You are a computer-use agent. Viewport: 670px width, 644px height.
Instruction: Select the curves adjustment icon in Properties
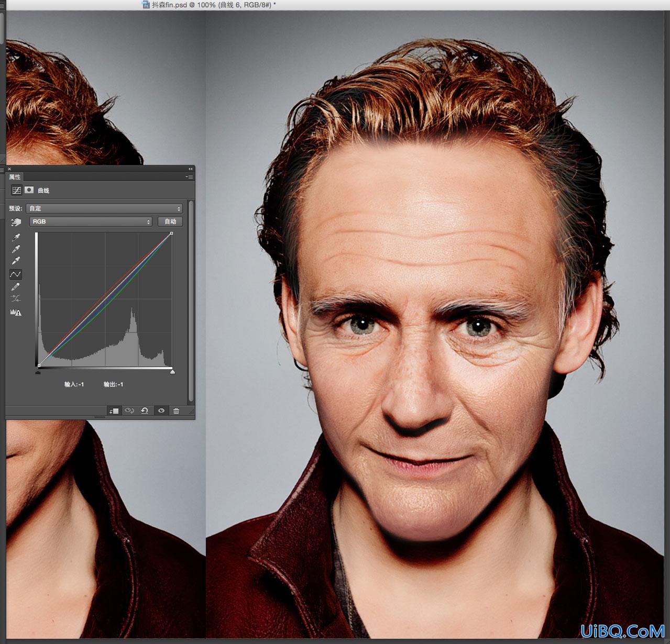[x=17, y=191]
